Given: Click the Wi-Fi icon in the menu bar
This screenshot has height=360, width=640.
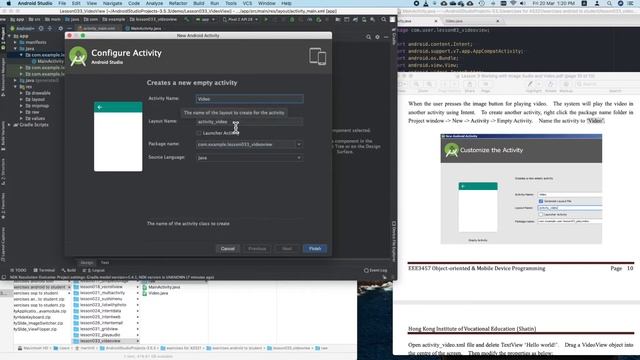Looking at the screenshot, I should (x=513, y=3).
